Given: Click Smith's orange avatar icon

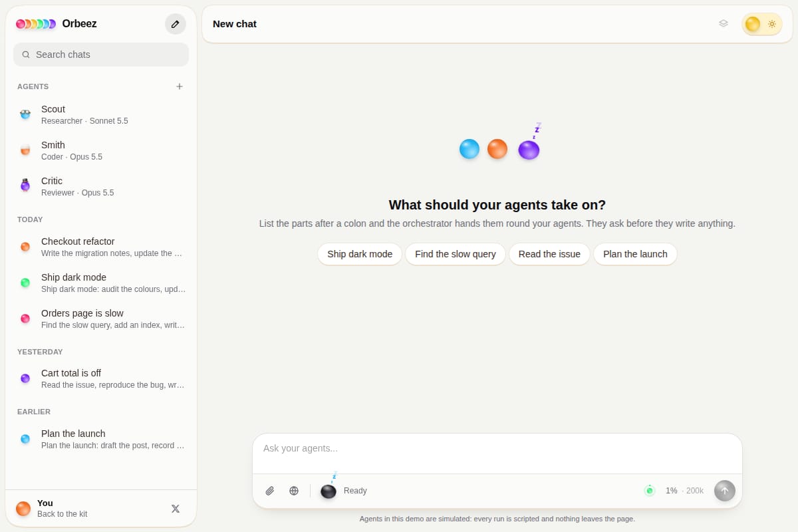Looking at the screenshot, I should pos(25,150).
